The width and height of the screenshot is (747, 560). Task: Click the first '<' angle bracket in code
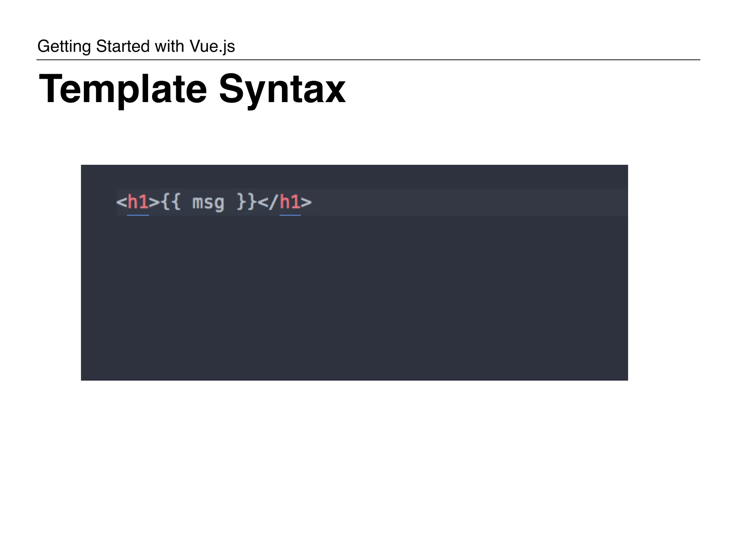pos(121,202)
